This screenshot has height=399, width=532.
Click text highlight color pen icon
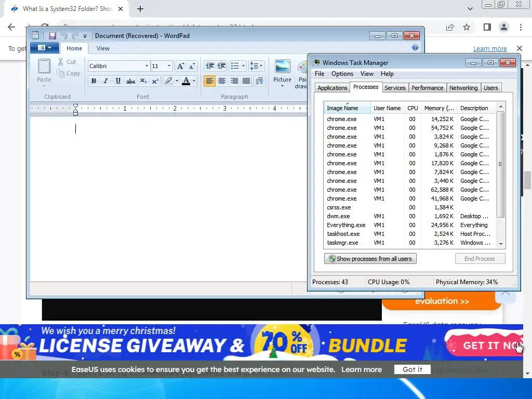click(x=169, y=81)
